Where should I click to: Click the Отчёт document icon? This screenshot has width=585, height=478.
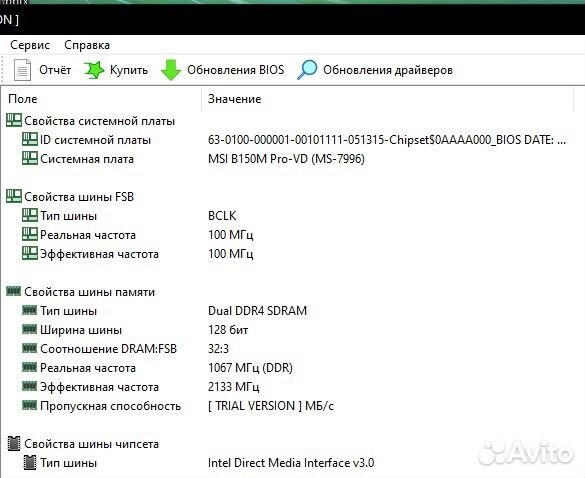click(x=22, y=70)
